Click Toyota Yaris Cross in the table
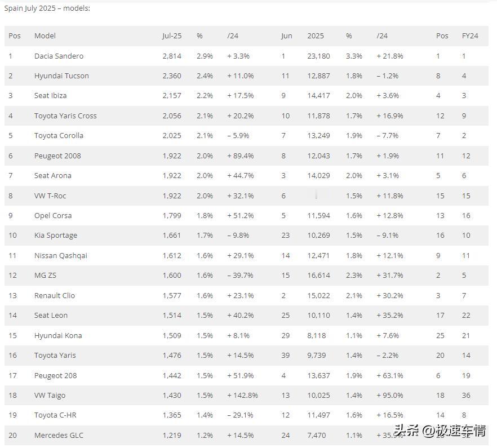Image resolution: width=497 pixels, height=448 pixels. click(x=65, y=116)
